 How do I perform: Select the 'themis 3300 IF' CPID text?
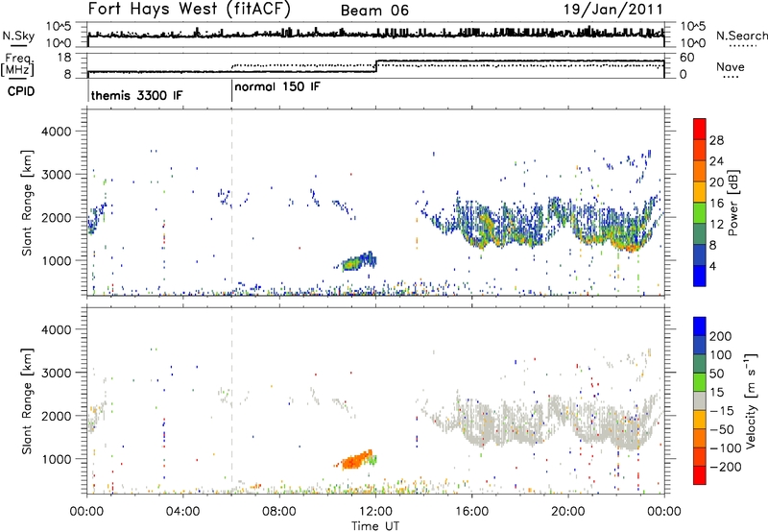(x=136, y=95)
